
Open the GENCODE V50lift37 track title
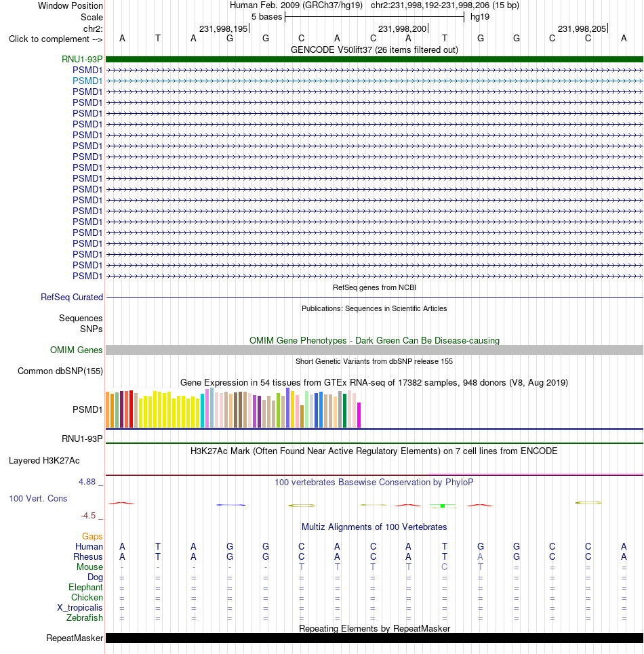point(374,49)
